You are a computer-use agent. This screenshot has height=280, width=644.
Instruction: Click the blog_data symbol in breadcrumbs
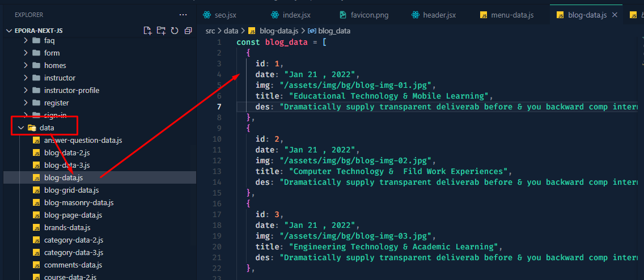pos(333,31)
